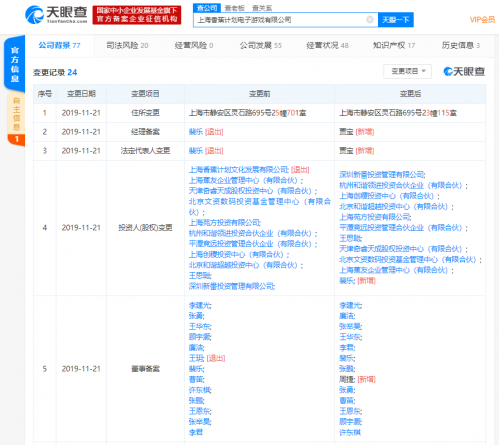The height and width of the screenshot is (445, 499).
Task: Select the 经营状况 tab
Action: (x=327, y=45)
